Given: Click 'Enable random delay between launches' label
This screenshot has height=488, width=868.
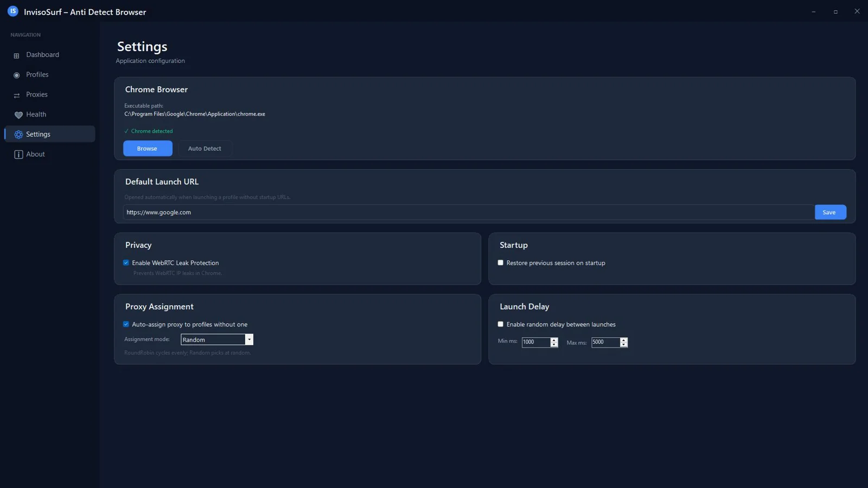Looking at the screenshot, I should point(561,324).
